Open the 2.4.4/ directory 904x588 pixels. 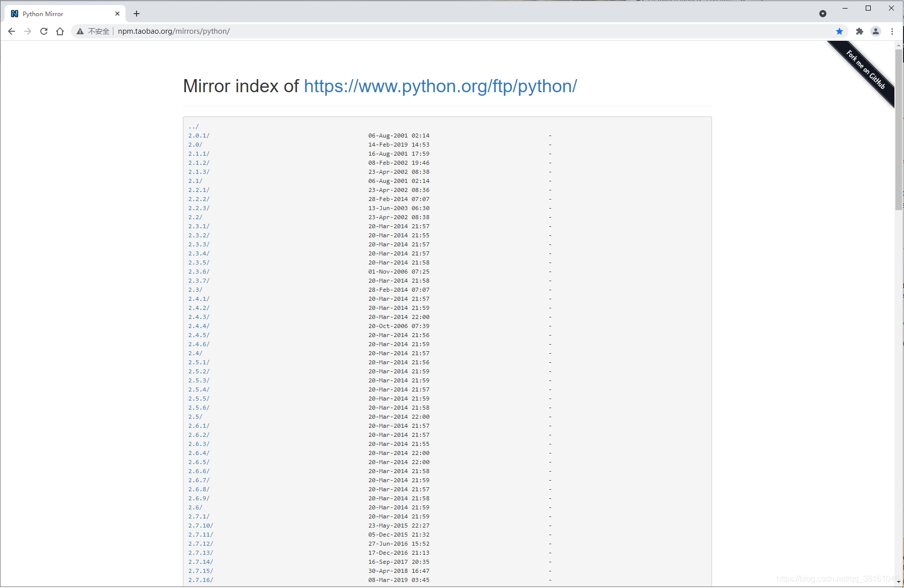click(199, 326)
